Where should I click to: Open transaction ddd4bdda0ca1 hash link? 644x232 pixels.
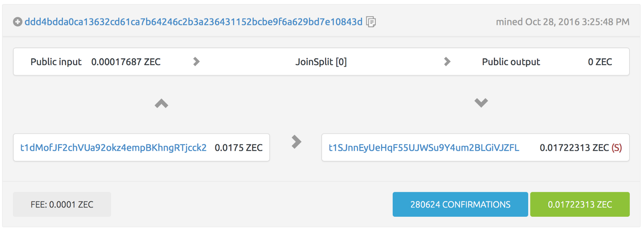tap(193, 22)
